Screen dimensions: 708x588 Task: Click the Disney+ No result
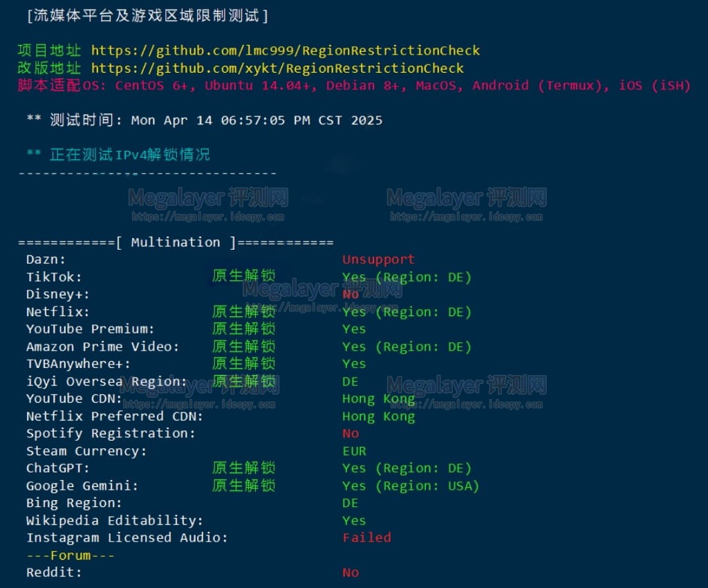pos(351,295)
